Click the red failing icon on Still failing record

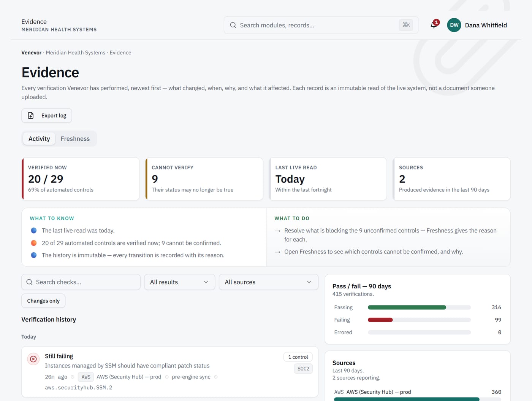click(x=33, y=359)
